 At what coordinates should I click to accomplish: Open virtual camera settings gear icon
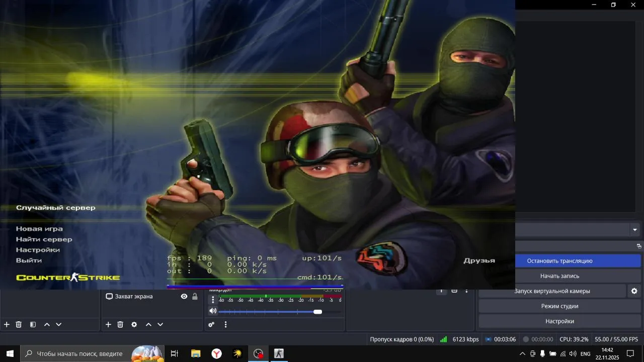click(x=634, y=291)
